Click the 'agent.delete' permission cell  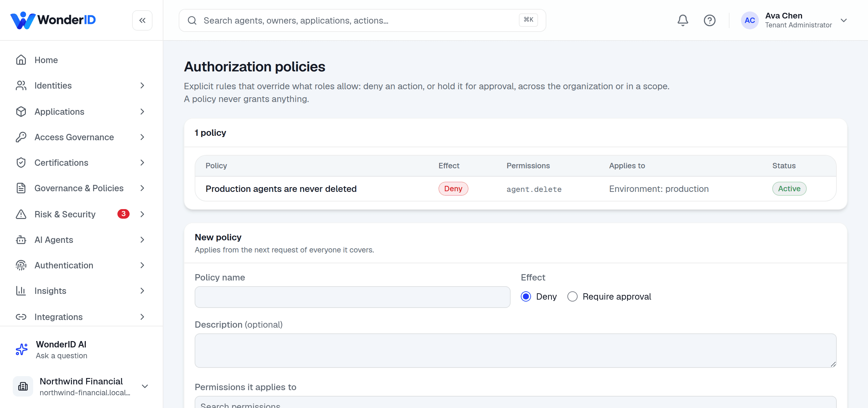point(534,189)
